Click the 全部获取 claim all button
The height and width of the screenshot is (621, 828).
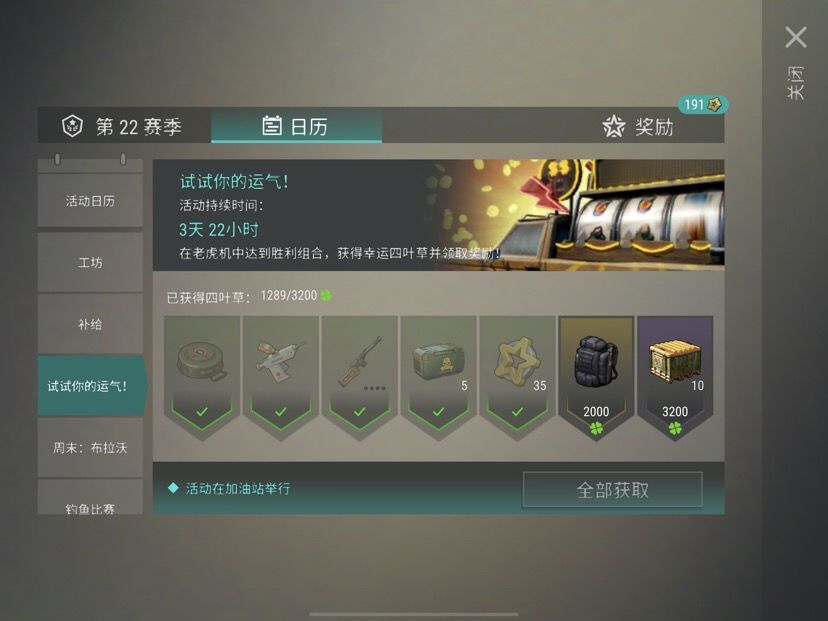pos(613,490)
